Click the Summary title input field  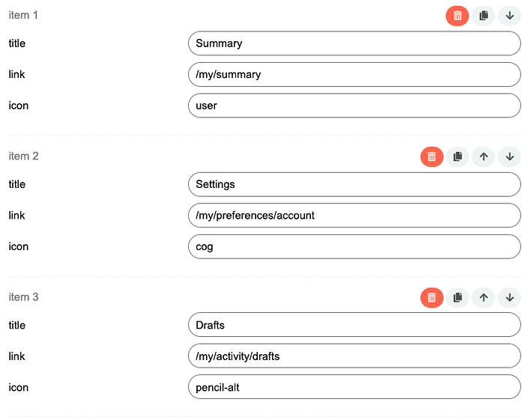coord(354,43)
